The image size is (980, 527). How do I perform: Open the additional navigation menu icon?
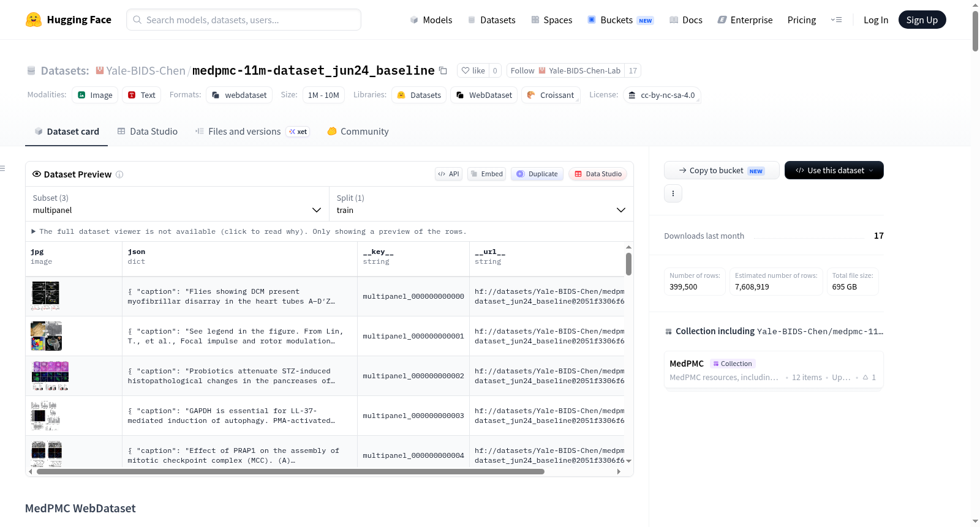coord(836,20)
